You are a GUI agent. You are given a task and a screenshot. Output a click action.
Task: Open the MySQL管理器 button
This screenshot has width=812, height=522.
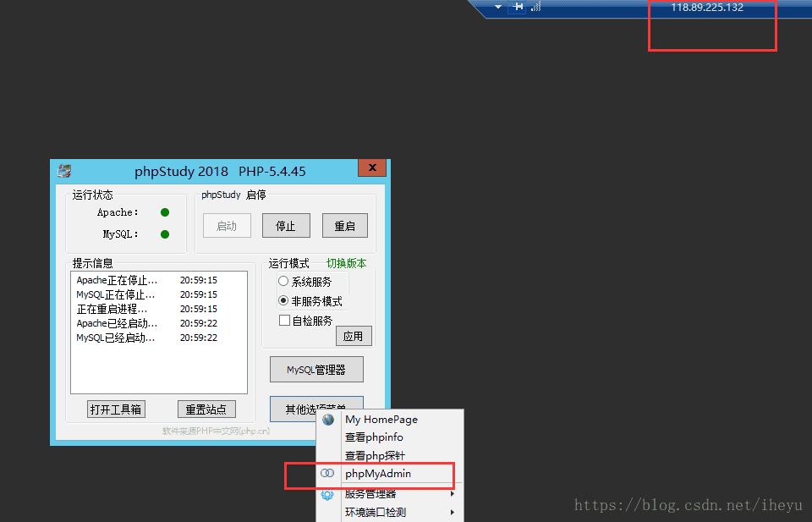coord(316,370)
